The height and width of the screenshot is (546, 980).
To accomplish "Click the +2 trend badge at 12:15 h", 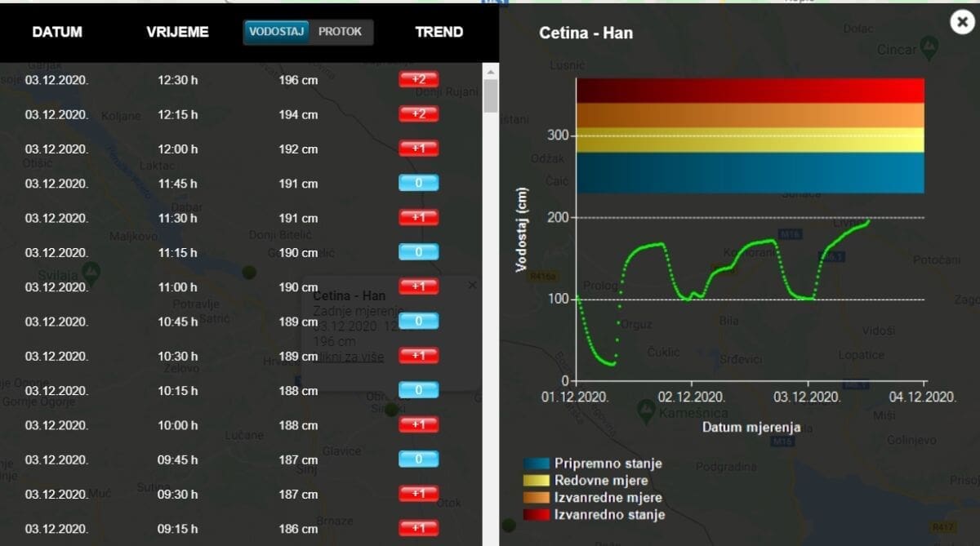I will pos(418,113).
